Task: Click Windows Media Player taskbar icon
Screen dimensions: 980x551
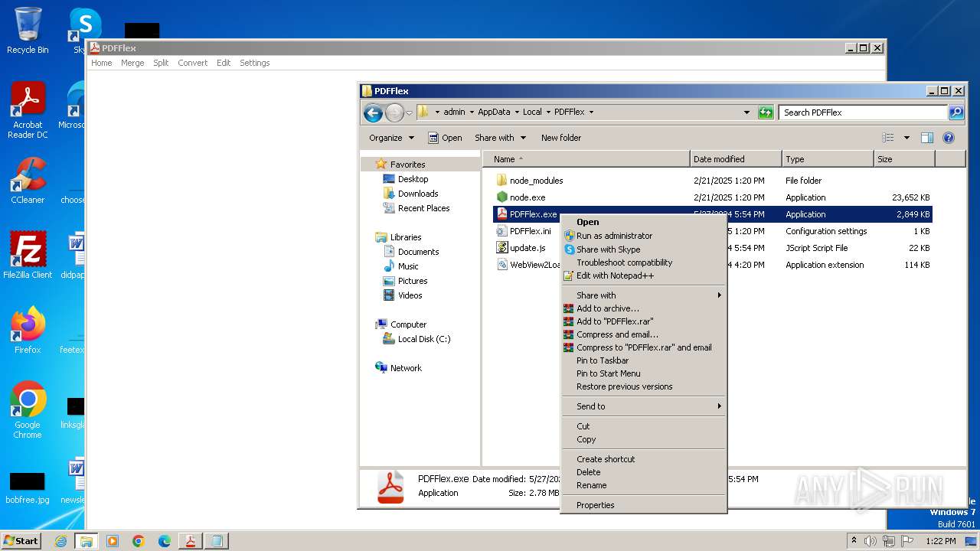Action: click(113, 541)
